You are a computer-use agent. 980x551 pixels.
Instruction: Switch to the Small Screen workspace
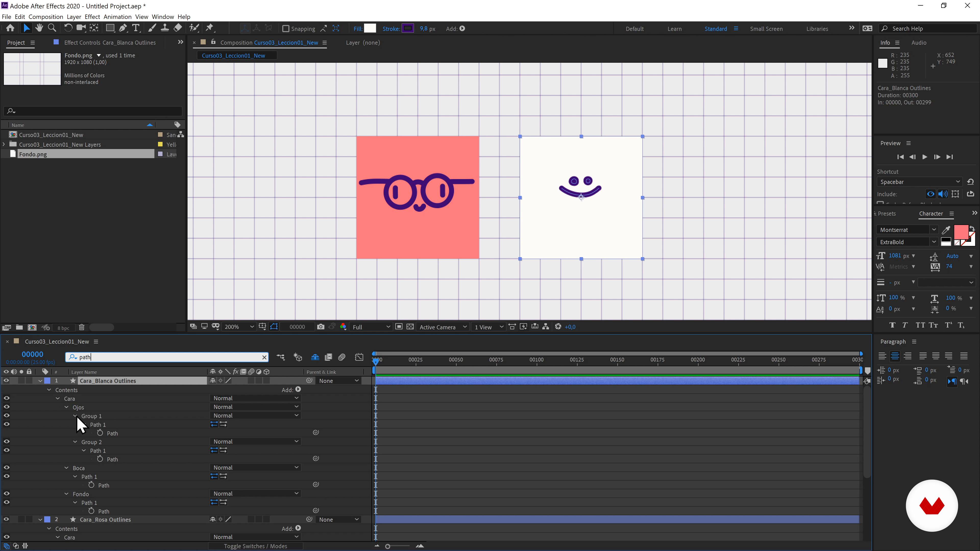pos(766,29)
